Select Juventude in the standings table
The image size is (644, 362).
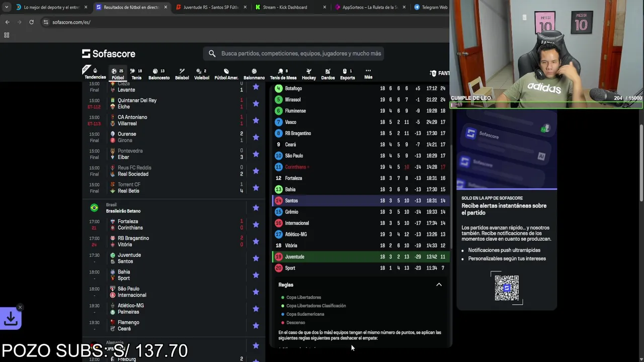[361, 257]
